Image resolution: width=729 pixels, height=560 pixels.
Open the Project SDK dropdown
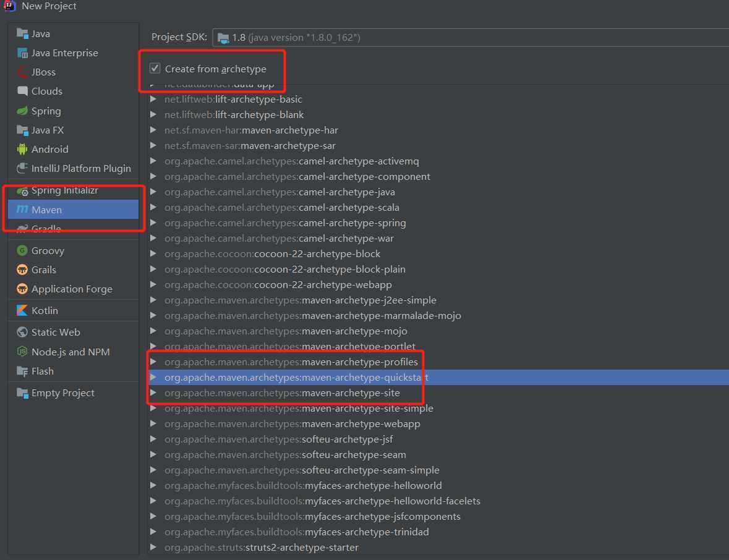click(470, 38)
